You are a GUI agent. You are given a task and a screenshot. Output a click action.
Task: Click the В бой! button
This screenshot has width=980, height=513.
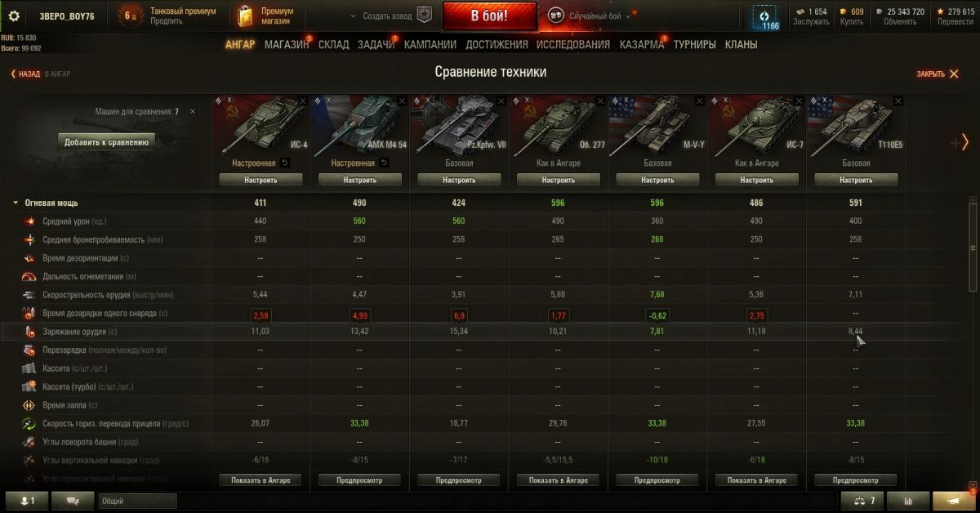click(490, 16)
